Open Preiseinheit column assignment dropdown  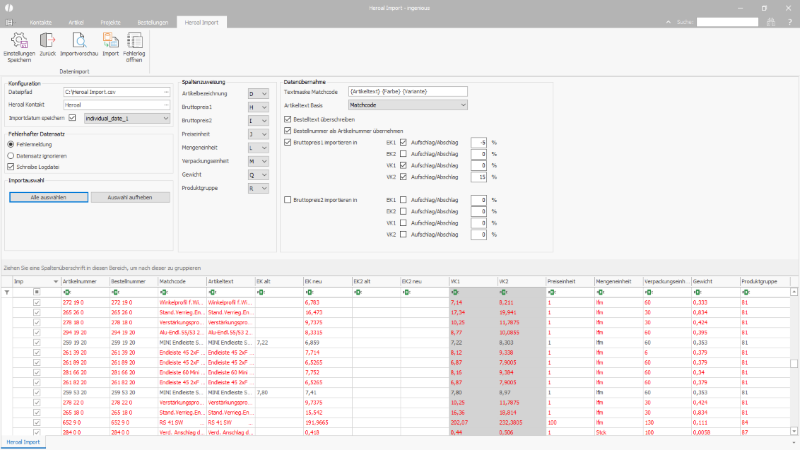click(264, 134)
